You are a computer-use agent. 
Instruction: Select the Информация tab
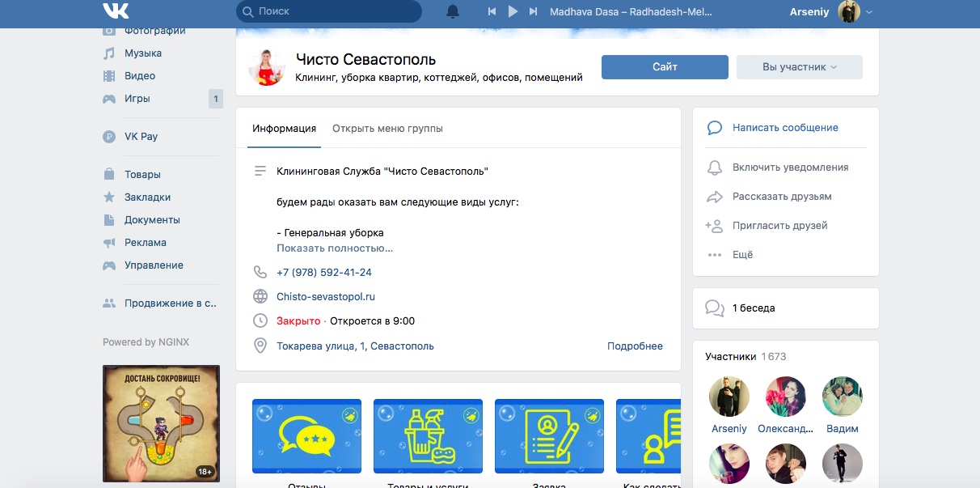tap(284, 129)
